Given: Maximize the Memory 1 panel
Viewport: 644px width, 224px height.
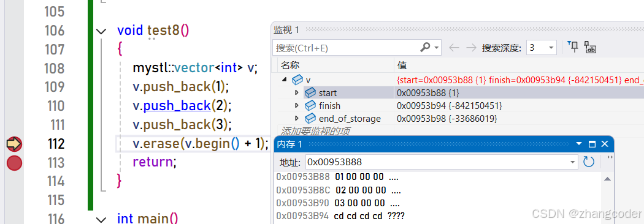Looking at the screenshot, I should [x=592, y=144].
